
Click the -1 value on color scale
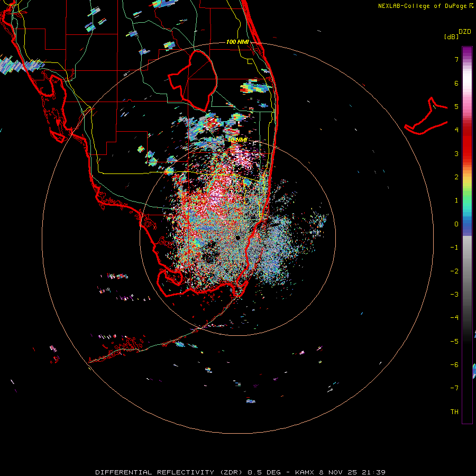[x=454, y=248]
